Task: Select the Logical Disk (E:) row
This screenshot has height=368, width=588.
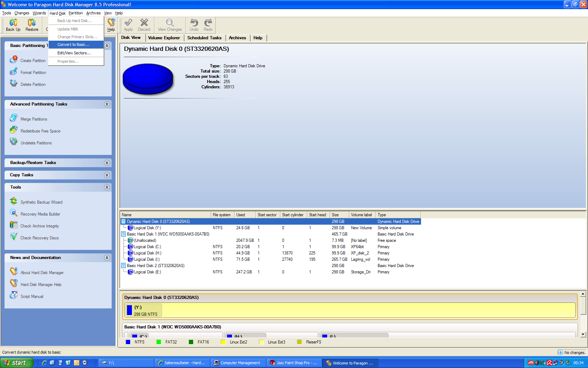Action: 271,272
